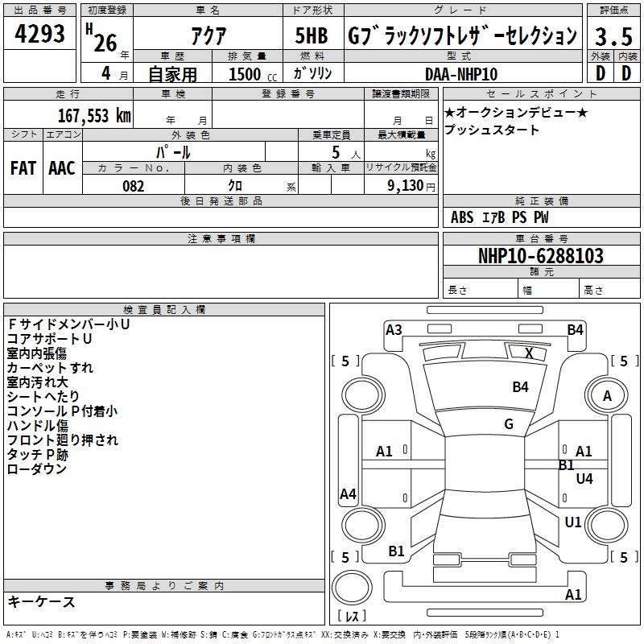644x644 pixels.
Task: Select the 注意事項欄 section header
Action: coord(221,239)
